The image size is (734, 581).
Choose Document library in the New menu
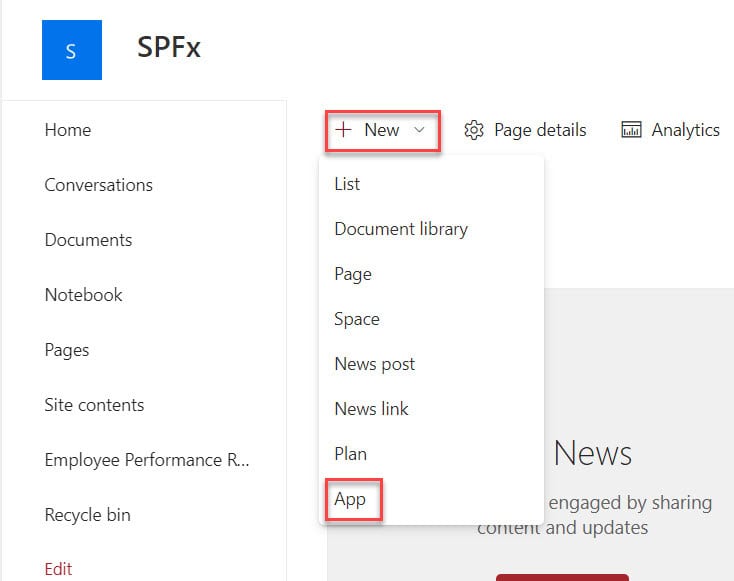coord(431,229)
